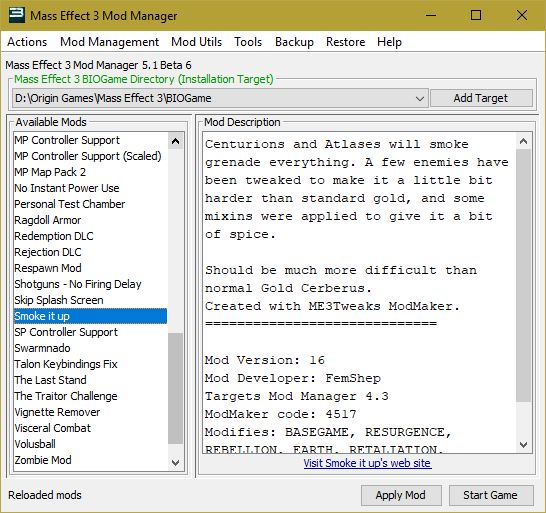Select Vignette Remover mod
Viewport: 546px width, 513px height.
(90, 412)
